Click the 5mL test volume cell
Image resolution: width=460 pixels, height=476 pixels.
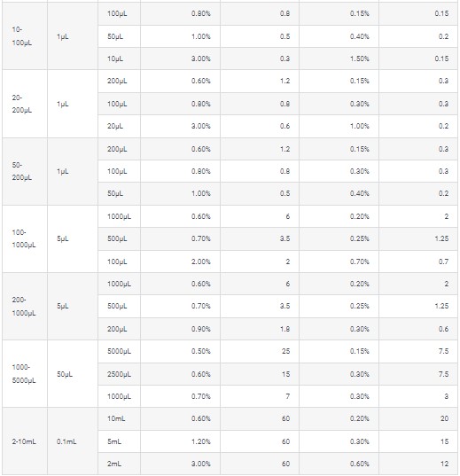coord(119,441)
